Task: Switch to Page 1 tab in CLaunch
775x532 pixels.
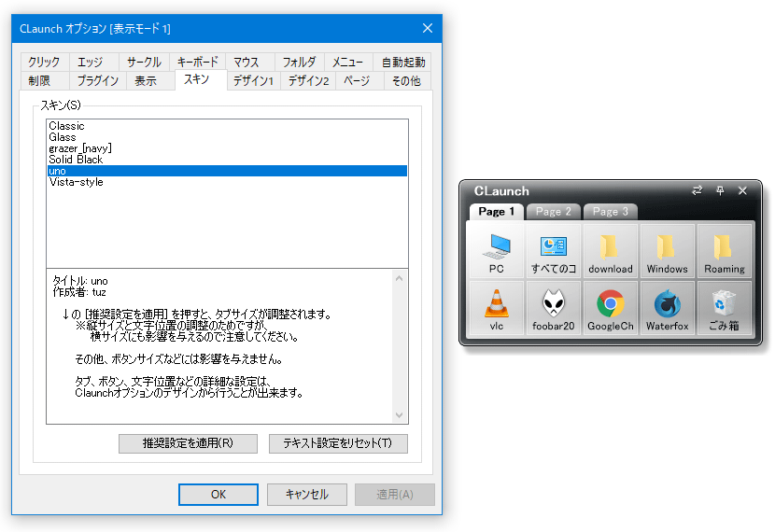Action: [x=496, y=212]
